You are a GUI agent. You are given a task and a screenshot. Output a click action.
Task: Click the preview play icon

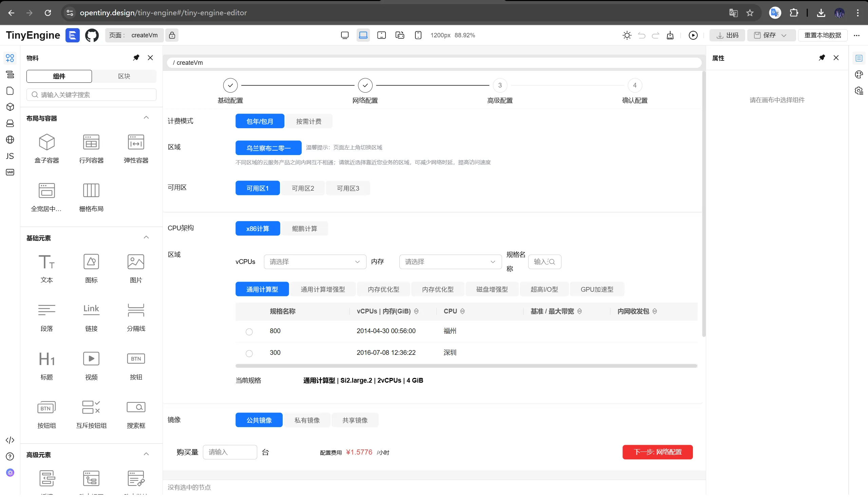[x=693, y=35]
